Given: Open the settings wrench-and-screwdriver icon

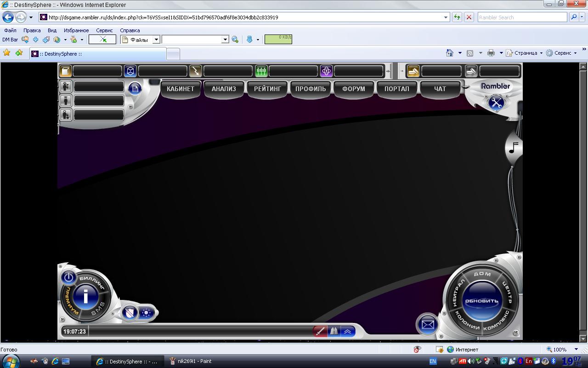Looking at the screenshot, I should 496,103.
